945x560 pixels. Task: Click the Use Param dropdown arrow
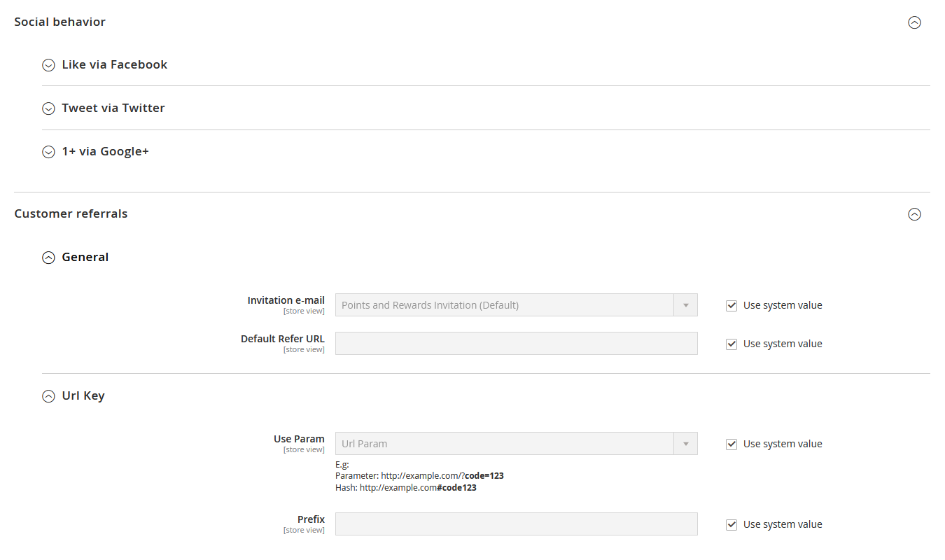685,444
